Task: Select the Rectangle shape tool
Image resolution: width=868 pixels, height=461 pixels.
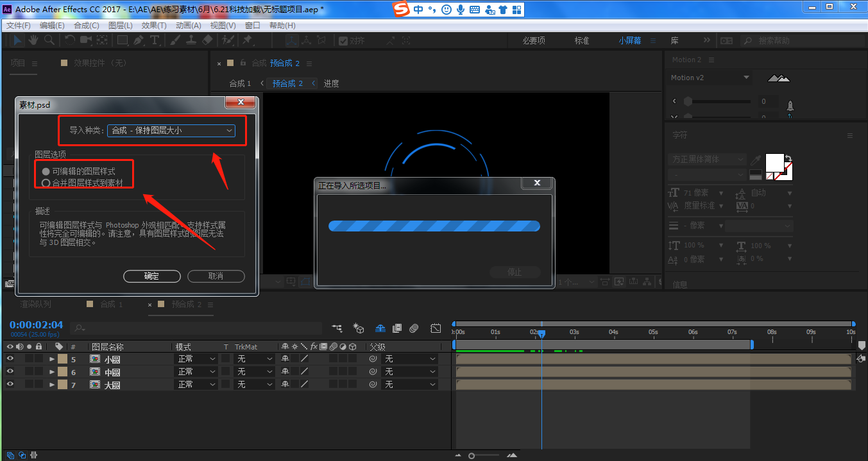Action: pyautogui.click(x=122, y=40)
